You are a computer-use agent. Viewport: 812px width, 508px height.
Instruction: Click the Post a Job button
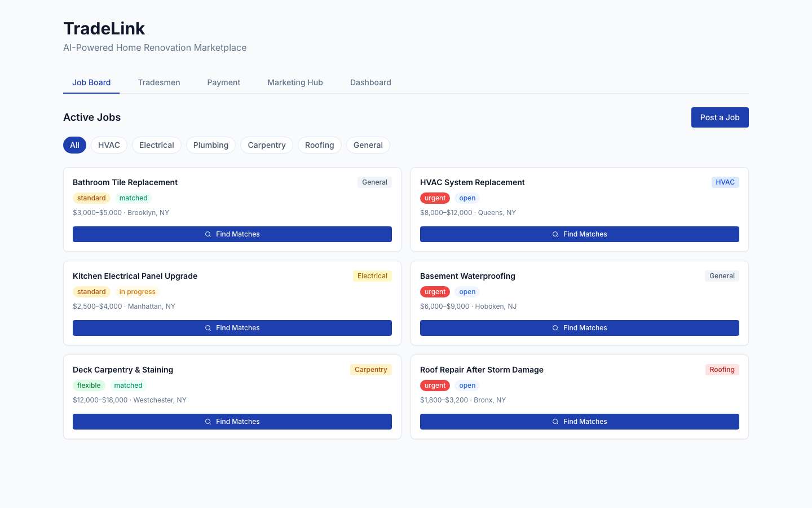tap(720, 117)
